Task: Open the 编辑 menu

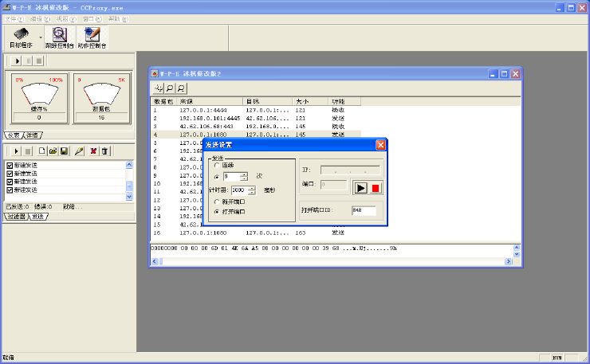Action: 40,19
